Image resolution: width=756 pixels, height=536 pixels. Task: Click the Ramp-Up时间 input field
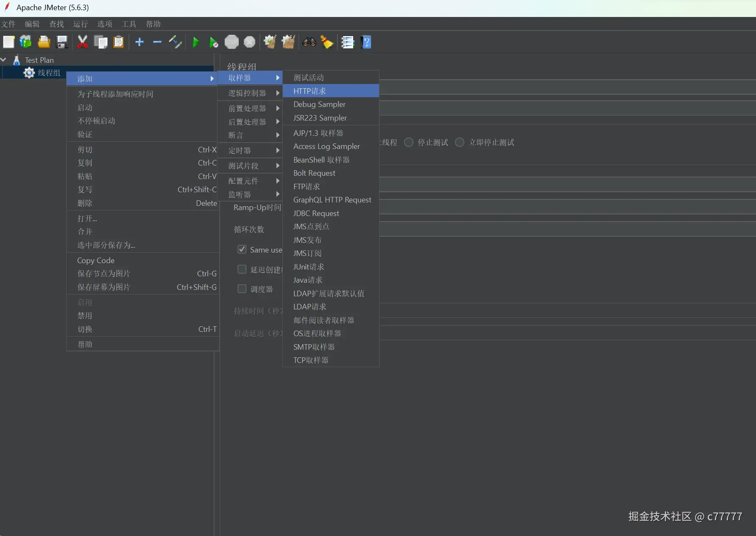click(x=567, y=207)
